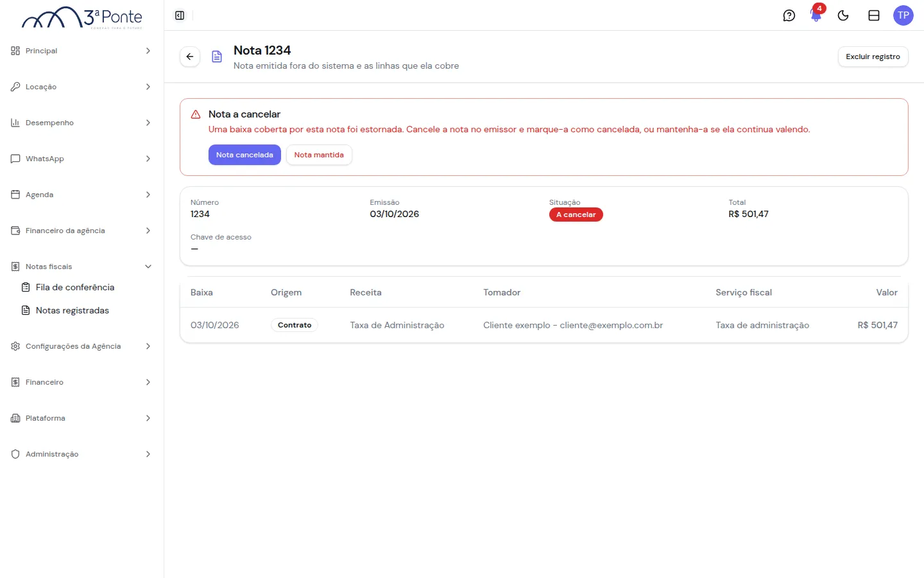
Task: Toggle the sidebar collapse icon
Action: (x=180, y=15)
